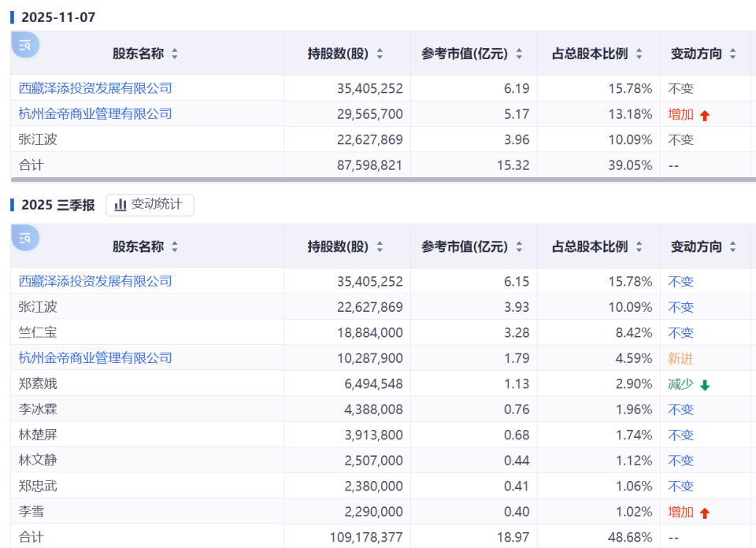Sort top table by 变动方向 arrows
The height and width of the screenshot is (548, 756).
[732, 54]
